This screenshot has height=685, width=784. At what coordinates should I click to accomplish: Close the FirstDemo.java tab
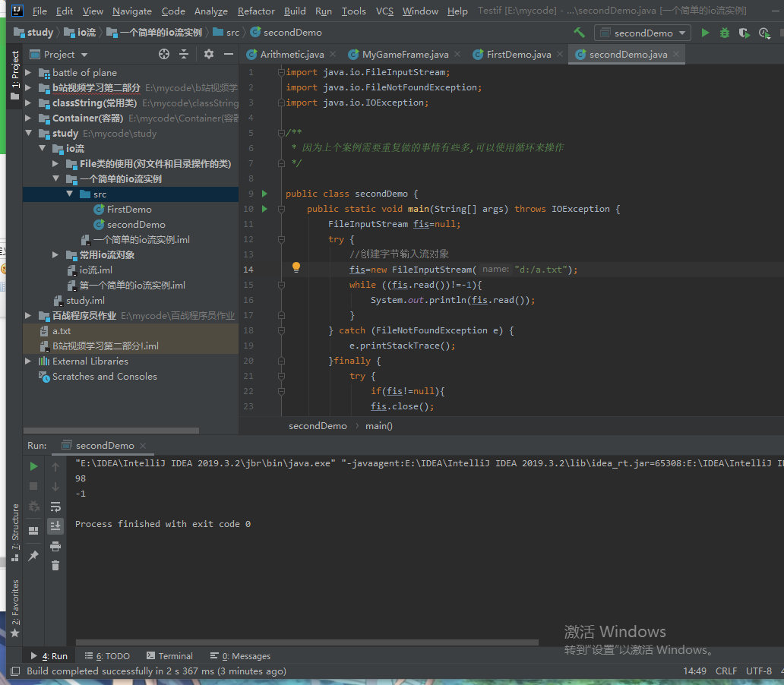coord(560,54)
